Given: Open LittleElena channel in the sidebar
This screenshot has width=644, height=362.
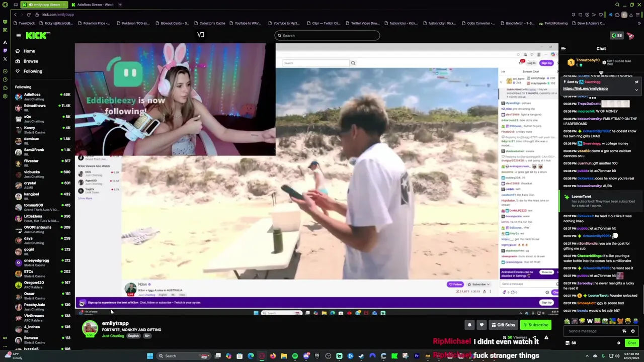Looking at the screenshot, I should point(43,219).
